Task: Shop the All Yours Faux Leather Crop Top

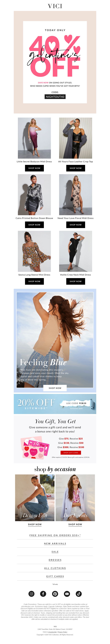Action: pyautogui.click(x=76, y=168)
